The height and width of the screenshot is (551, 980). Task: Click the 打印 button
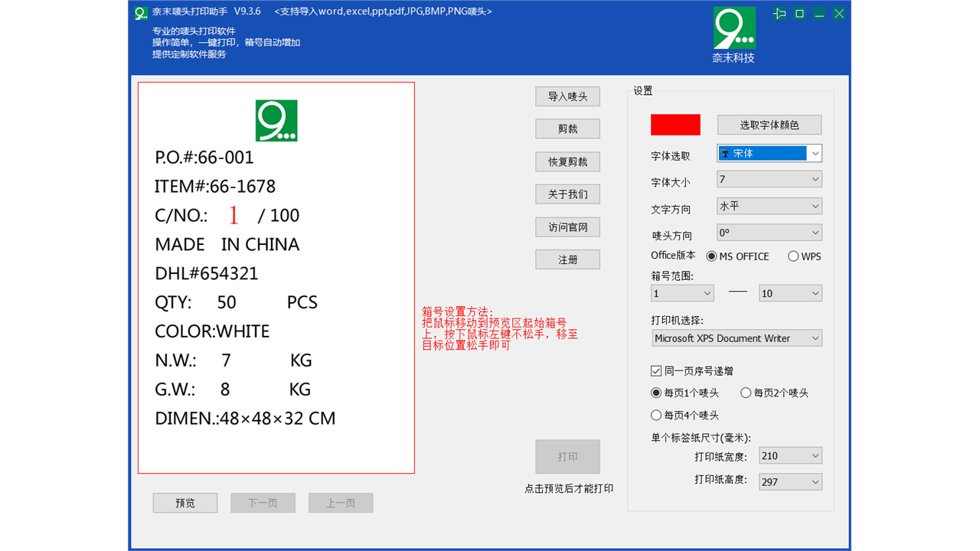pyautogui.click(x=567, y=457)
